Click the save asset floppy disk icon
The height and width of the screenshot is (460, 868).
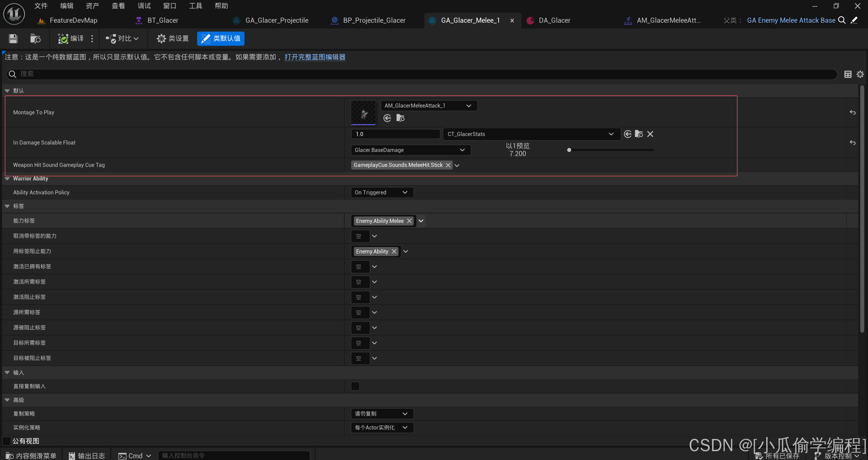point(13,39)
